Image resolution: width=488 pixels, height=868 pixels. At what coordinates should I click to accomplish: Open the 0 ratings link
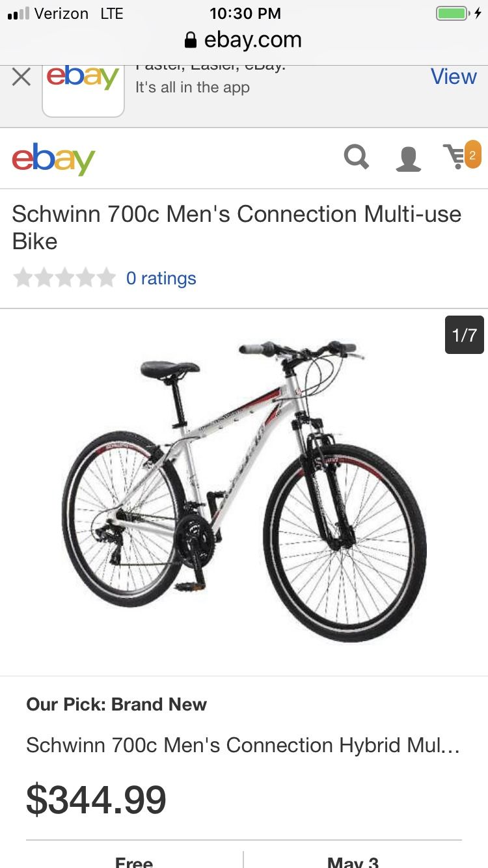tap(161, 278)
